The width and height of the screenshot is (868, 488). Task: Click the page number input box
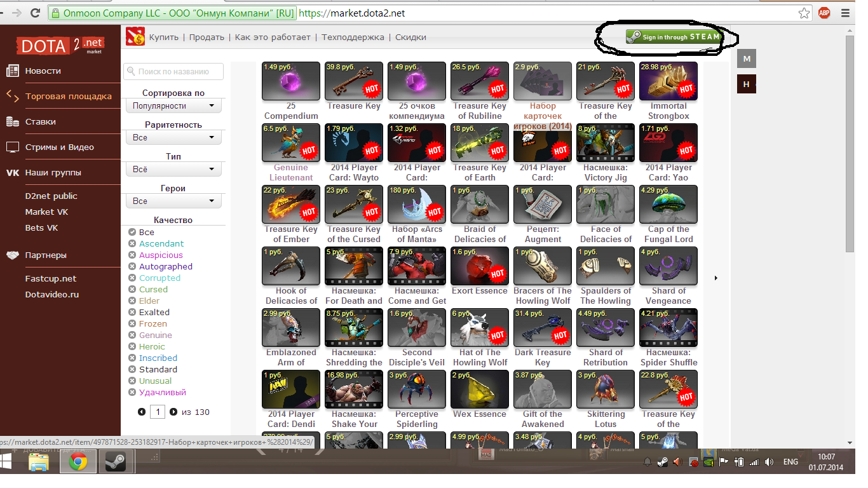(158, 412)
